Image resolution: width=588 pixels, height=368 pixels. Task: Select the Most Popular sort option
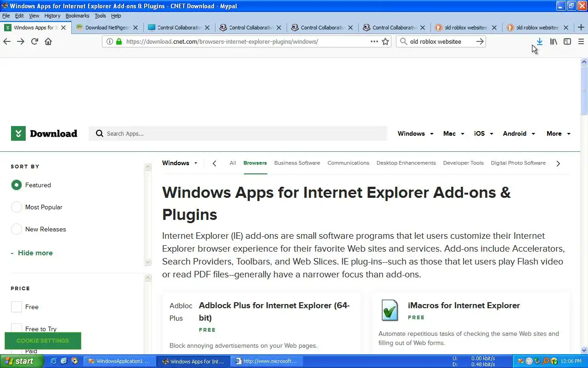17,207
